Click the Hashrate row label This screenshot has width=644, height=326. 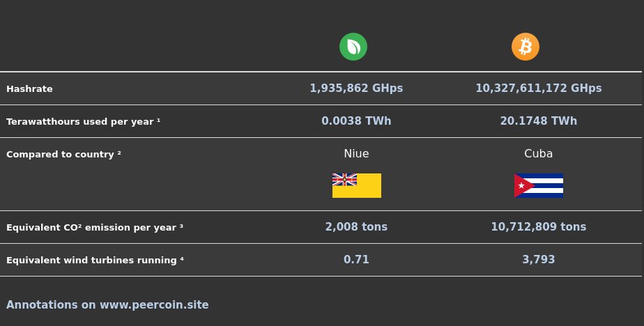point(29,88)
